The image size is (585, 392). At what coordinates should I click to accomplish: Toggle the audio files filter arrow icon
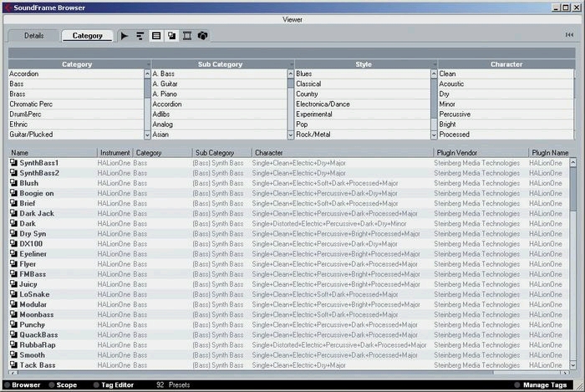click(125, 36)
